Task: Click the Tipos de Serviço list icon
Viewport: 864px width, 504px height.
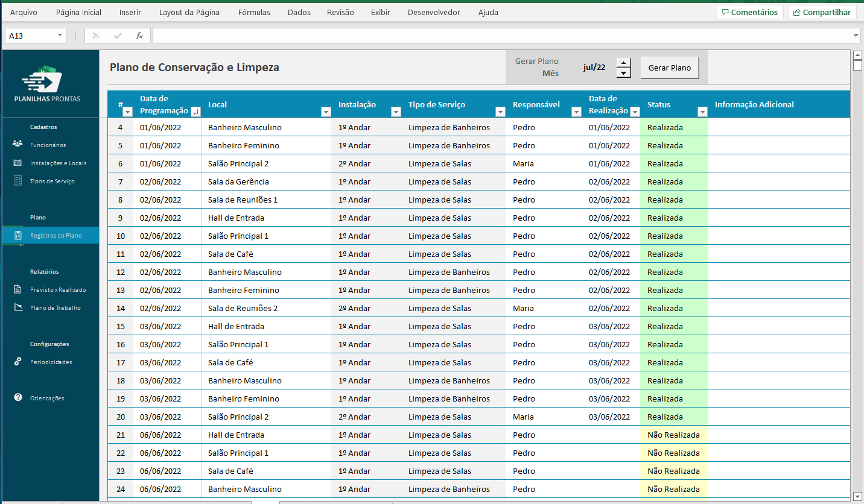Action: click(x=17, y=181)
